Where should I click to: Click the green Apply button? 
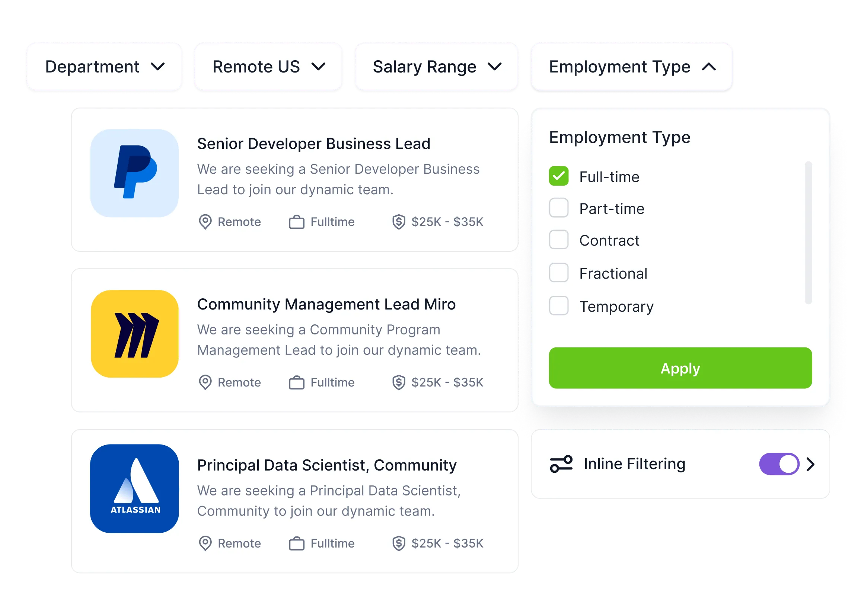680,368
